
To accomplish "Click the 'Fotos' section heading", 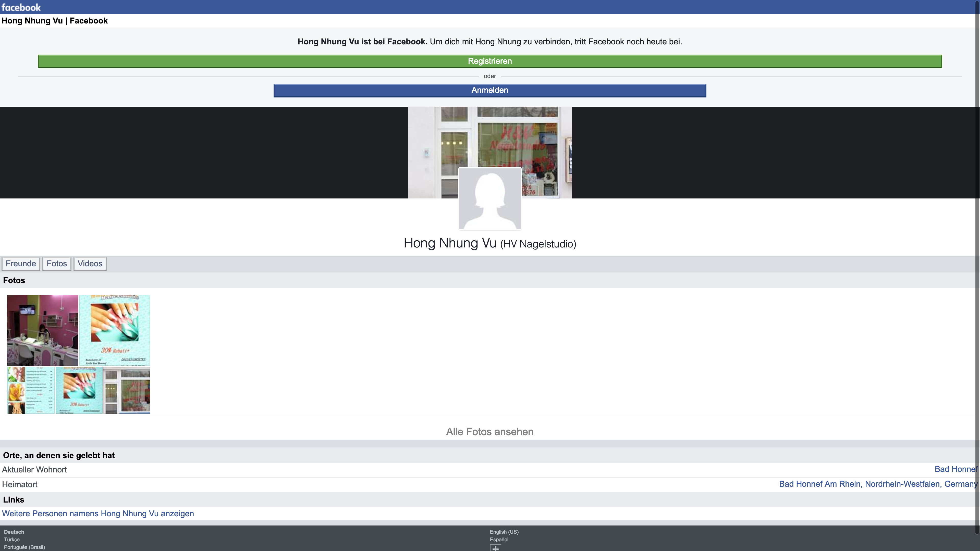I will (x=14, y=280).
